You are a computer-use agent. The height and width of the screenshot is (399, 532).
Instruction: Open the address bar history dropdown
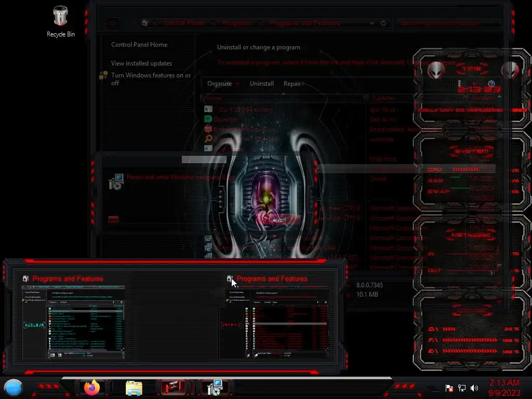(x=372, y=23)
